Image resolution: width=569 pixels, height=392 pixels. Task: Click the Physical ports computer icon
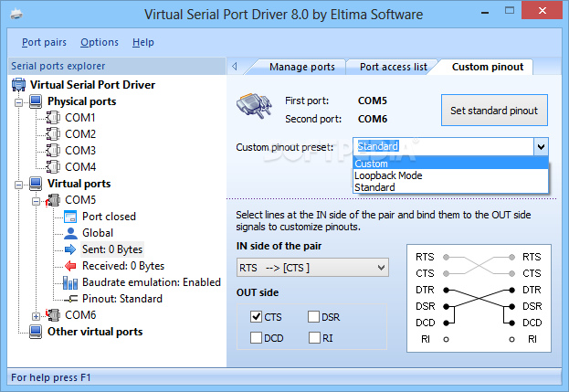36,101
